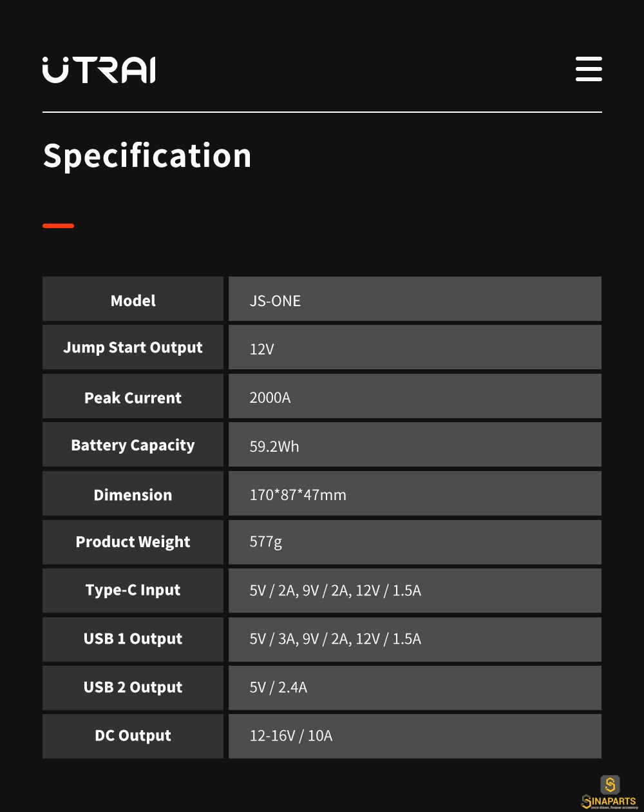Click the UTRAI logo
Viewport: 644px width, 812px height.
click(99, 70)
